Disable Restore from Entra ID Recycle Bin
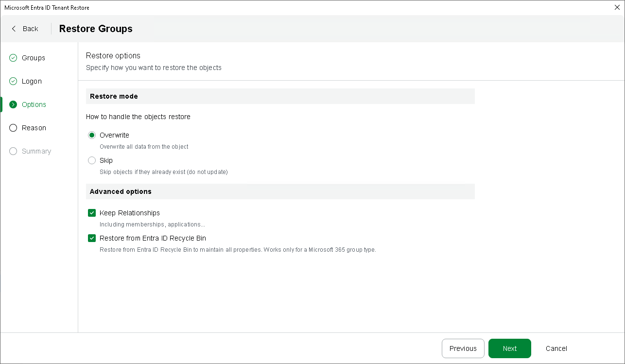The image size is (625, 364). pos(92,238)
